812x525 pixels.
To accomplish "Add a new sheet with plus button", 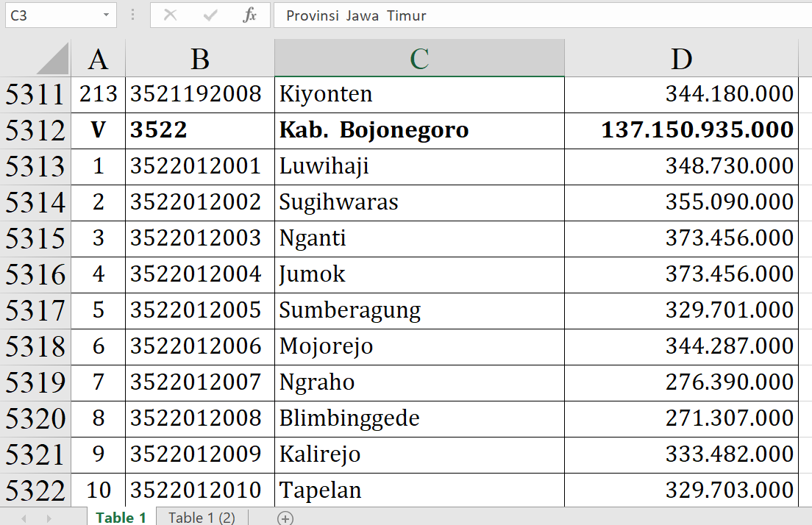I will click(285, 518).
